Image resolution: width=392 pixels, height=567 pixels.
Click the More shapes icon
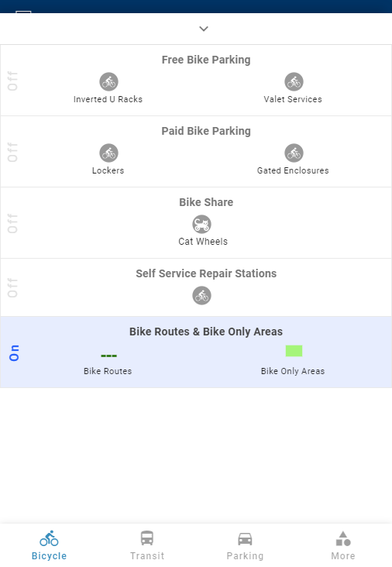tap(343, 539)
